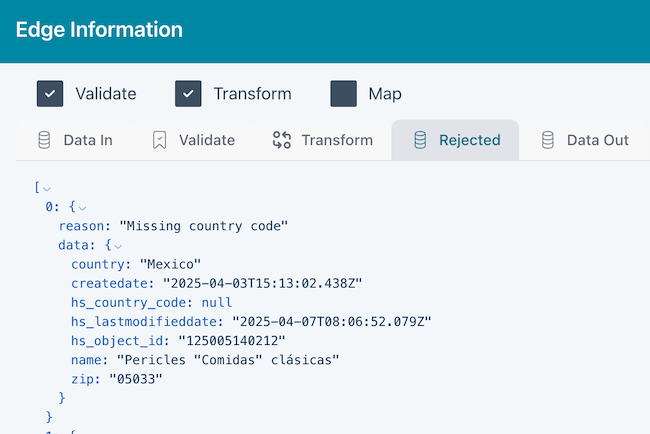The image size is (650, 434).
Task: Collapse the root JSON array chevron
Action: tap(47, 189)
